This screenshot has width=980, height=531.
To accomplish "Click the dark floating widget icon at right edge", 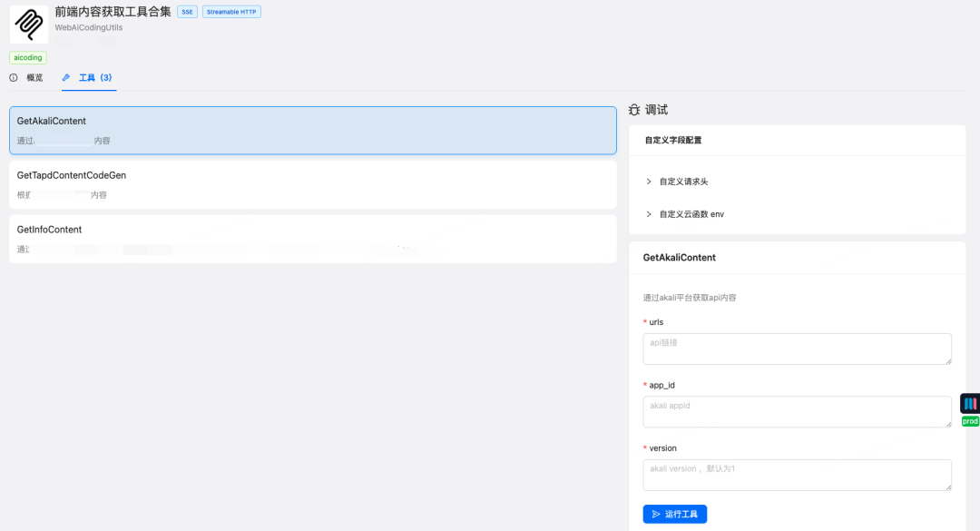I will point(970,403).
